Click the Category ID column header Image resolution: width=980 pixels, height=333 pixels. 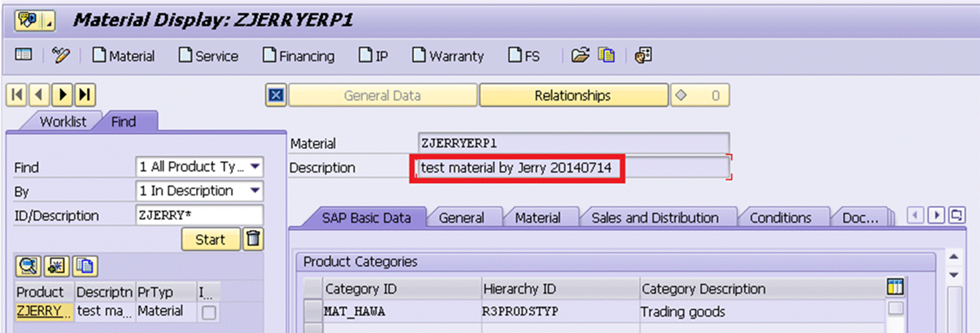tap(401, 288)
